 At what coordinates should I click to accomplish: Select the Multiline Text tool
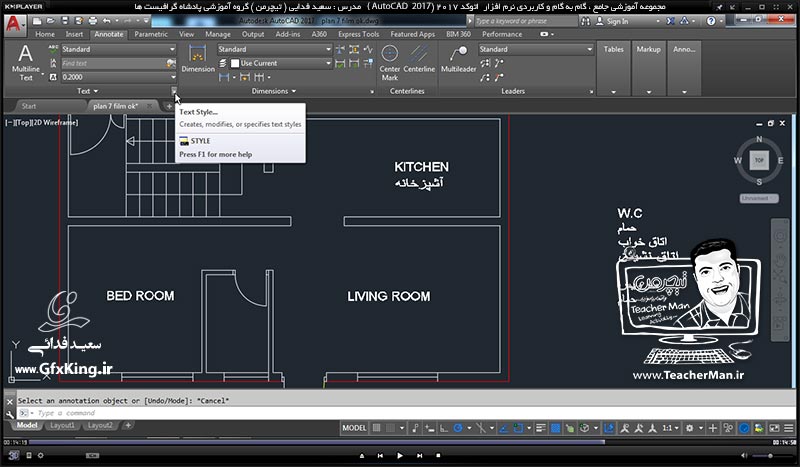[x=26, y=63]
